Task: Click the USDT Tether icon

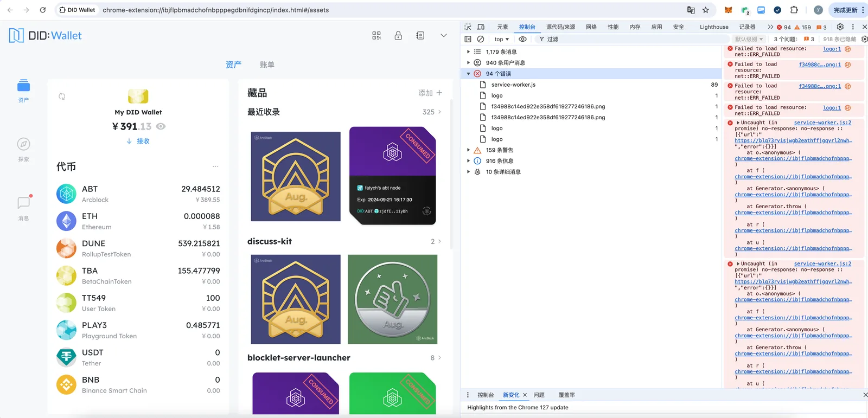Action: [x=66, y=357]
